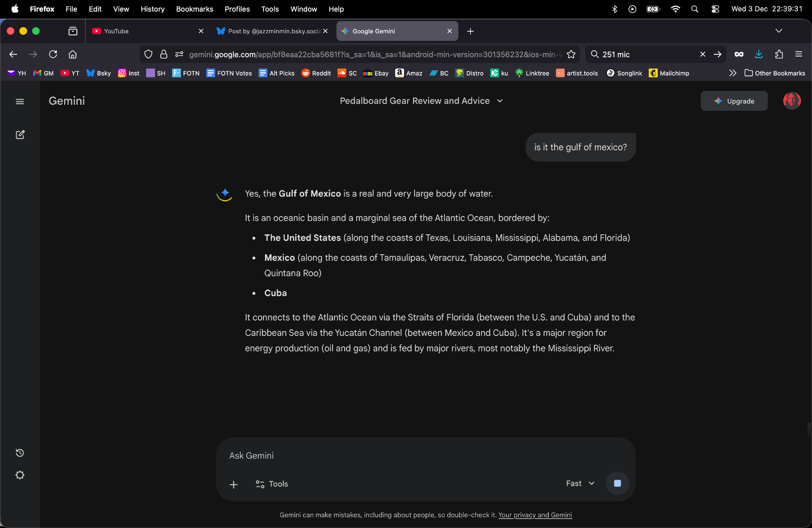This screenshot has height=528, width=812.
Task: Open Tools option in prompt box
Action: (x=272, y=484)
